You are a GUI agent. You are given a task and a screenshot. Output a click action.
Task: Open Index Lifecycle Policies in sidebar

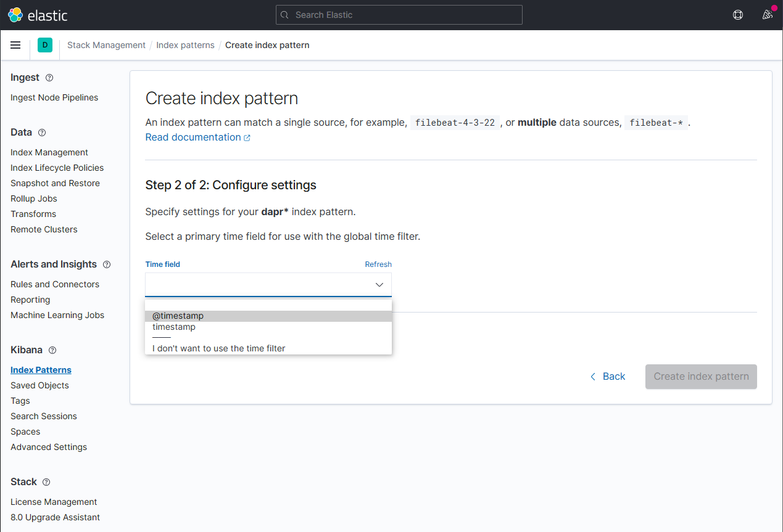point(57,167)
